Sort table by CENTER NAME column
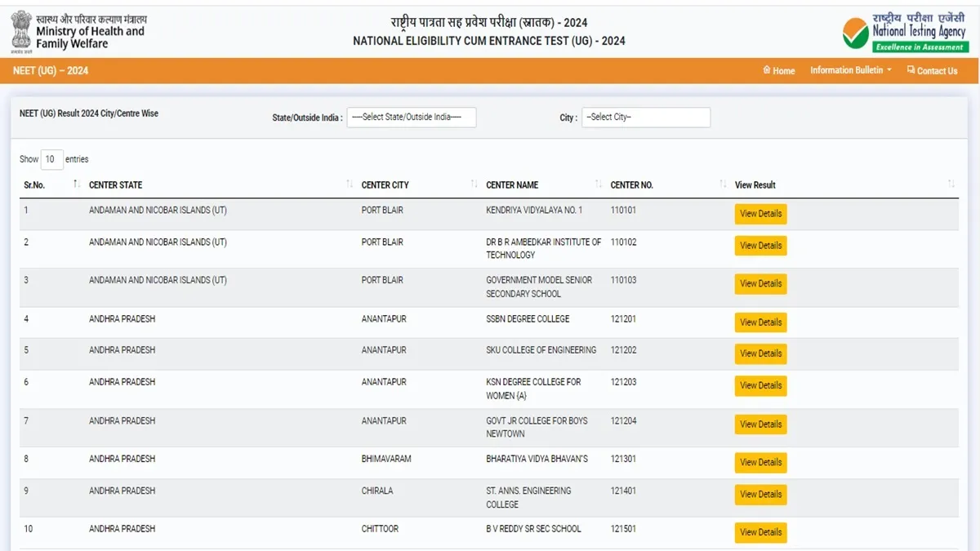The image size is (980, 551). [x=544, y=184]
